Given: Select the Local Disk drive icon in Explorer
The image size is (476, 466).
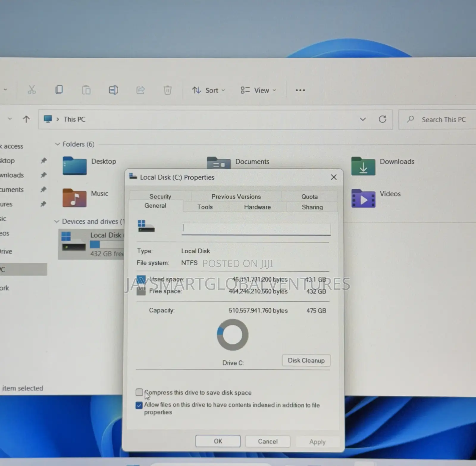Looking at the screenshot, I should coord(74,241).
